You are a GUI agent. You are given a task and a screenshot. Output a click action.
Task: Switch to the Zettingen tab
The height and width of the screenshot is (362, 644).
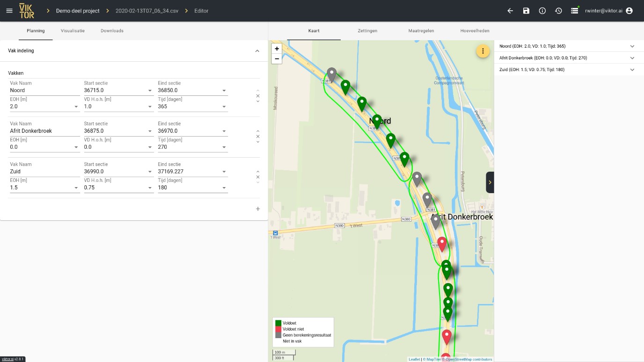coord(367,31)
